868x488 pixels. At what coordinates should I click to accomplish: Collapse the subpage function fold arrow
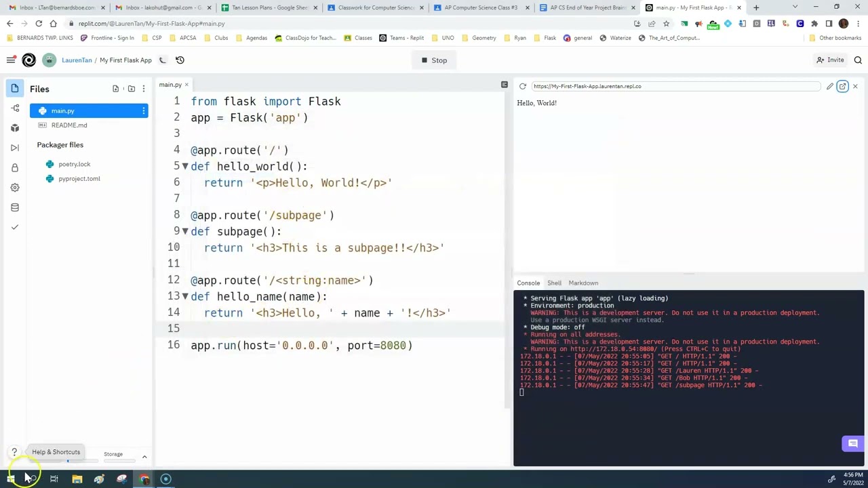(185, 231)
